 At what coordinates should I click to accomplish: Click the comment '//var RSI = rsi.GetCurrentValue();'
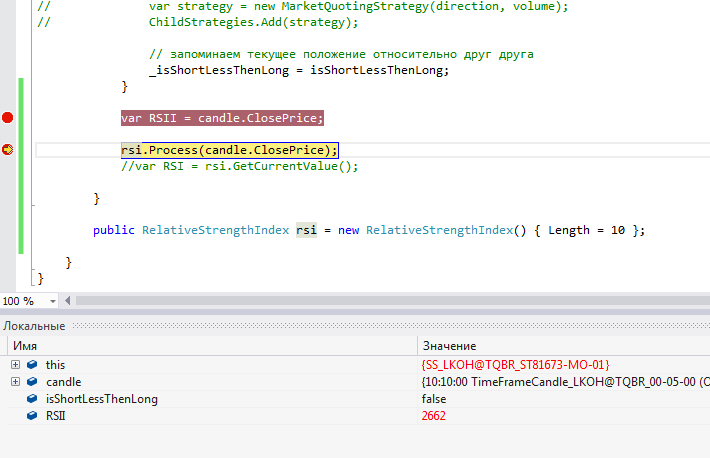coord(240,166)
